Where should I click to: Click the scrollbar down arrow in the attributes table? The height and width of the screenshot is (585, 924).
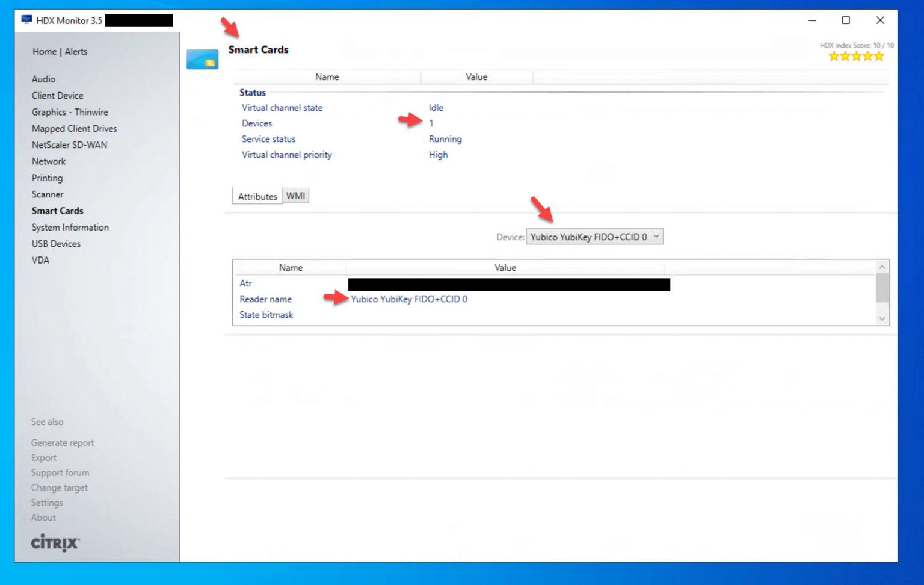[881, 318]
